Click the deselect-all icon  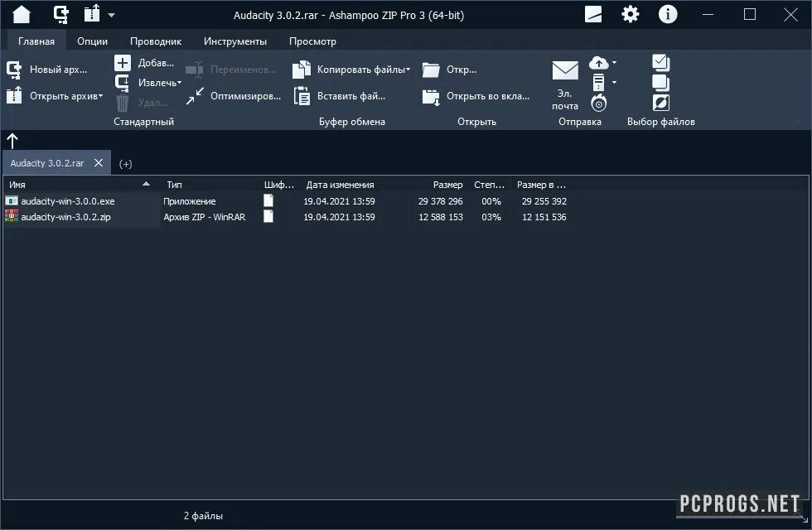point(661,83)
